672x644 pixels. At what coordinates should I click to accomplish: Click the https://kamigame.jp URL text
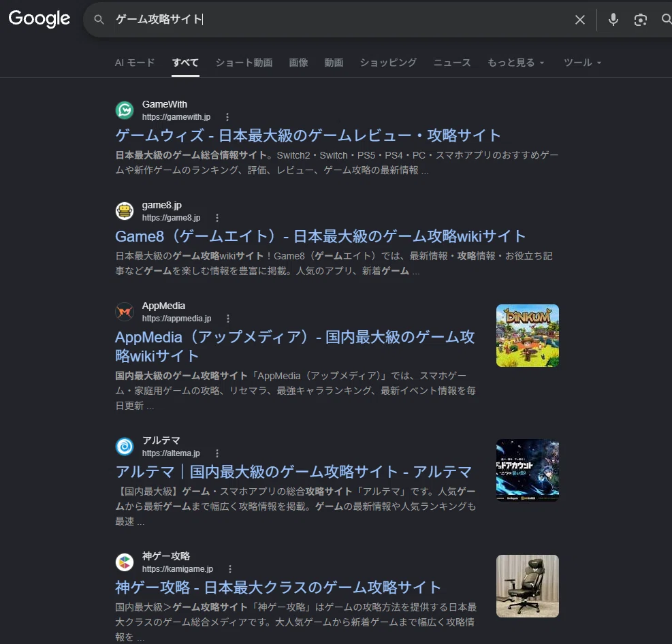pyautogui.click(x=178, y=569)
